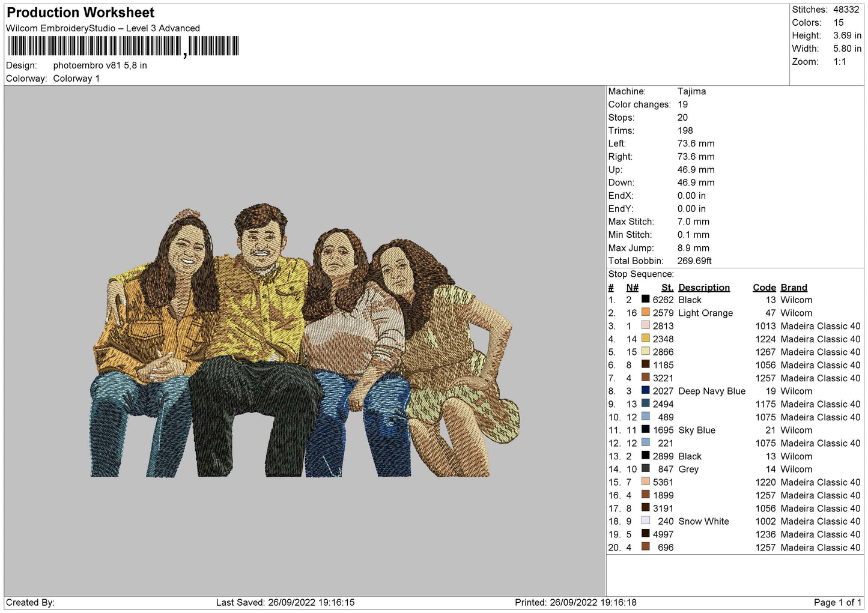Click the EndX value 0.00 in
This screenshot has height=613, width=868.
(x=691, y=196)
